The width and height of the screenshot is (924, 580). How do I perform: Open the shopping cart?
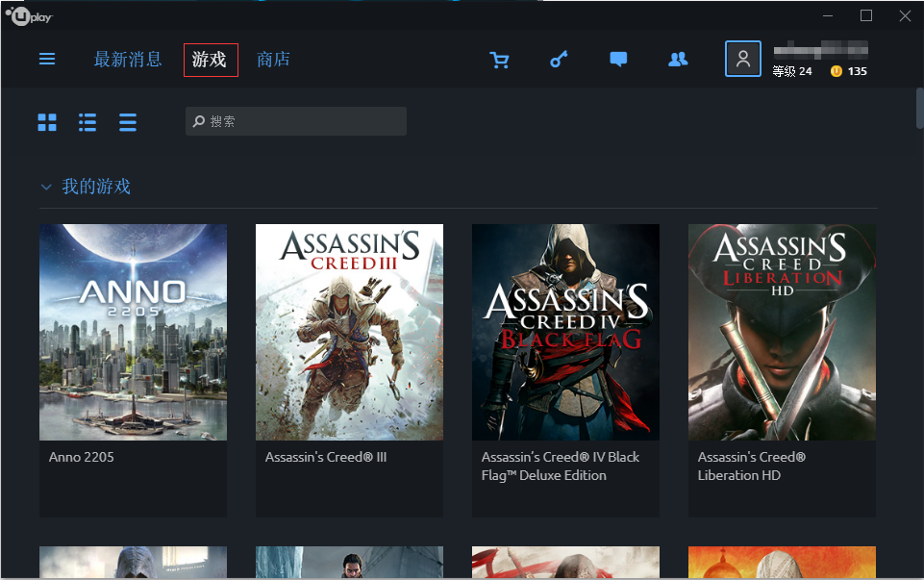coord(499,59)
